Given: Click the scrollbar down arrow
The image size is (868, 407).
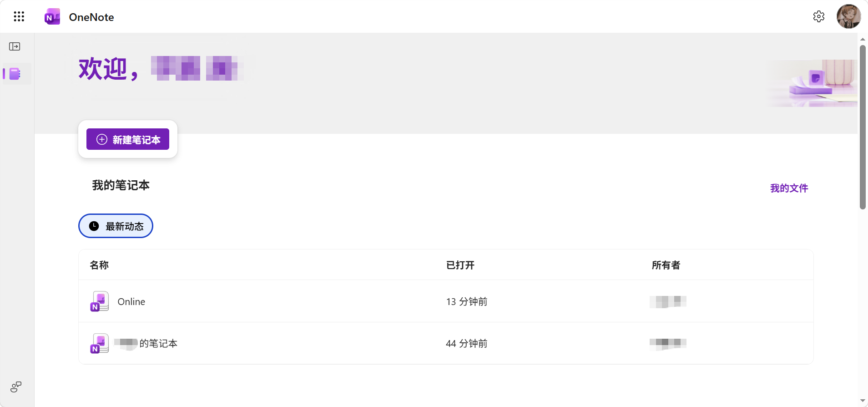Looking at the screenshot, I should pyautogui.click(x=863, y=401).
